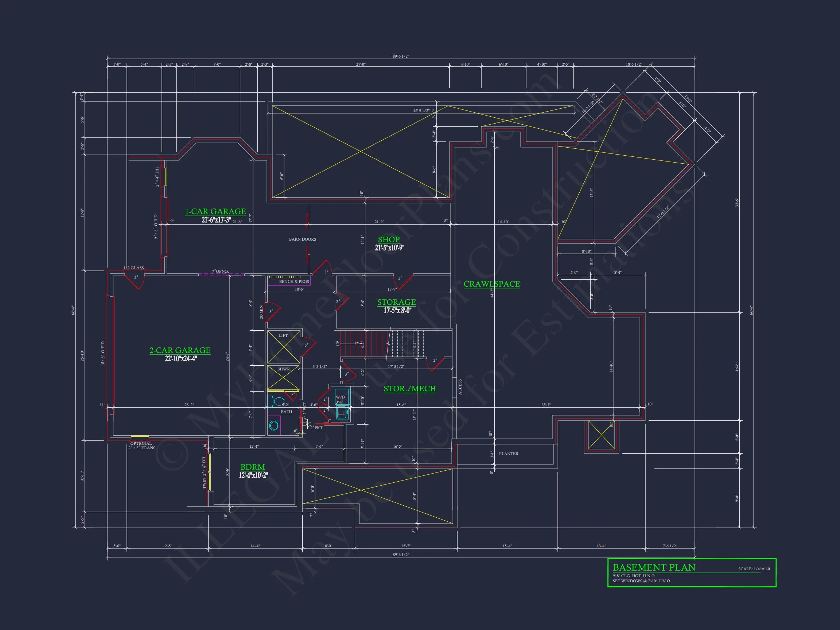Screen dimensions: 840x630
Task: Select the SHOP room label
Action: (x=389, y=240)
